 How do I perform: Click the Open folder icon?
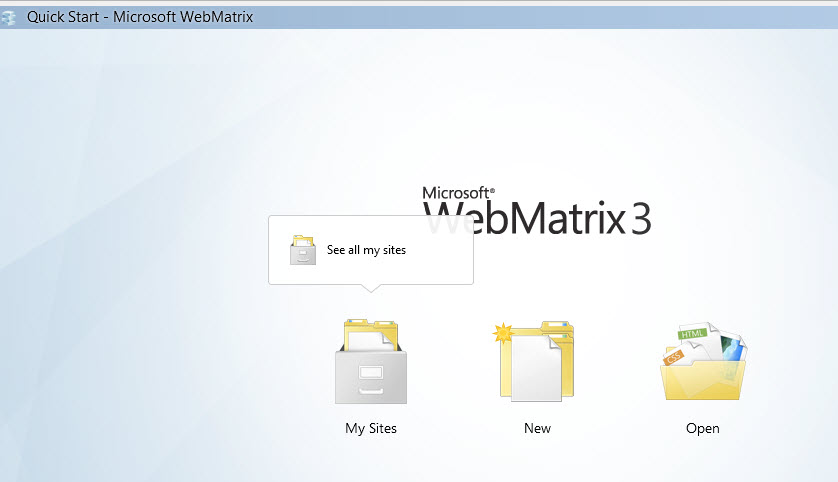(x=703, y=361)
